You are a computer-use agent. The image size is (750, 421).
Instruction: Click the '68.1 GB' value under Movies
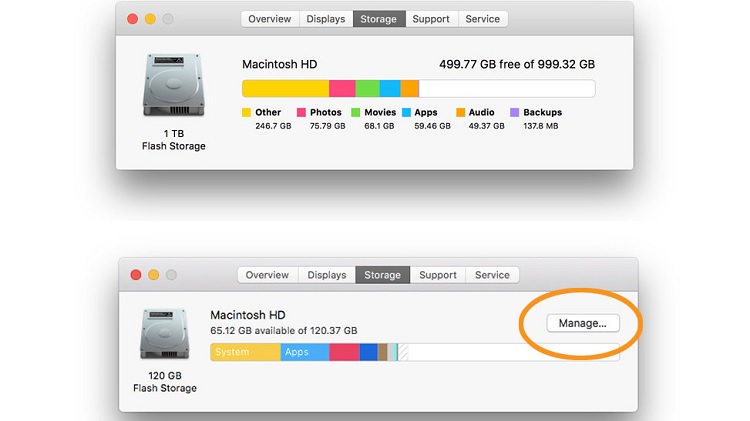coord(379,126)
